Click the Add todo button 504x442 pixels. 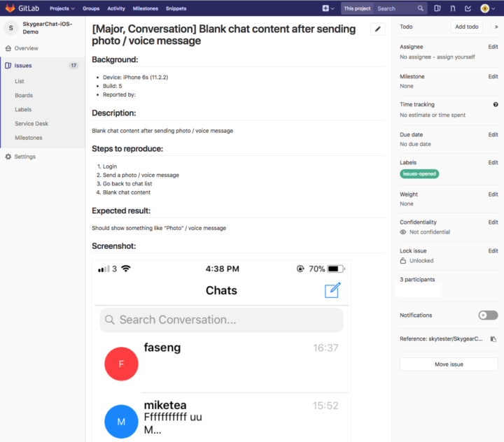tap(467, 27)
